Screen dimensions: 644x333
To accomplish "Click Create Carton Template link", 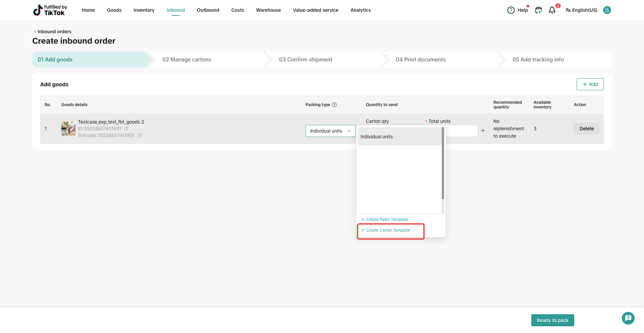I will pos(388,230).
